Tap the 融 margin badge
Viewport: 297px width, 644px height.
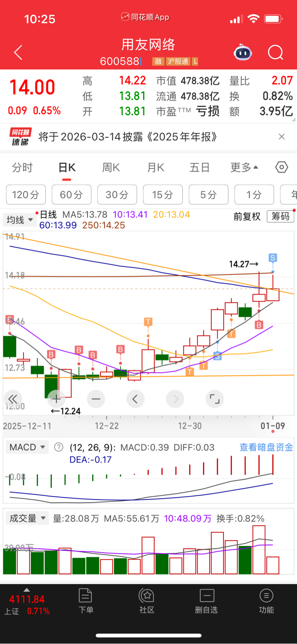click(158, 61)
